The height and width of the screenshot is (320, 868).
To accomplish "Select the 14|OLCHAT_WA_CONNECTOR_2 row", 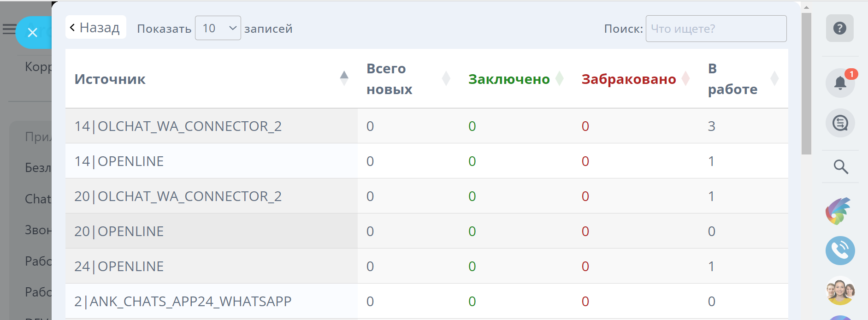I will click(x=178, y=126).
